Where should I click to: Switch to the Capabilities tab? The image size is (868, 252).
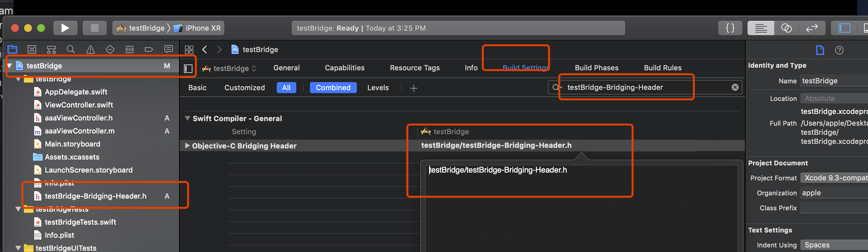(344, 68)
